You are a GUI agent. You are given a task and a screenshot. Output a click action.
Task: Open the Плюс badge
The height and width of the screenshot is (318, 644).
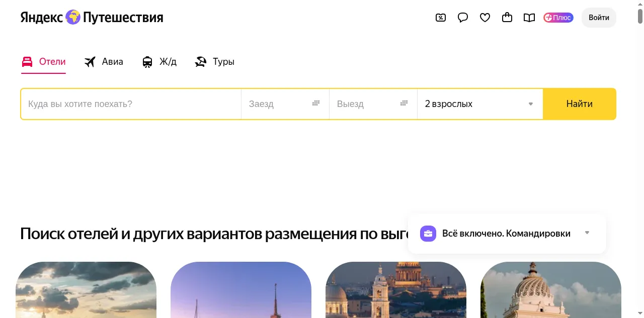click(x=558, y=18)
